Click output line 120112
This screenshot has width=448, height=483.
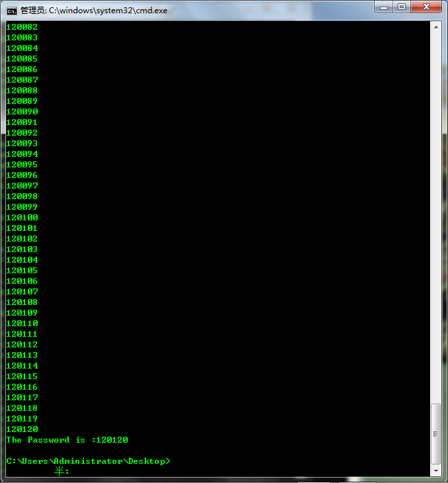click(x=22, y=345)
